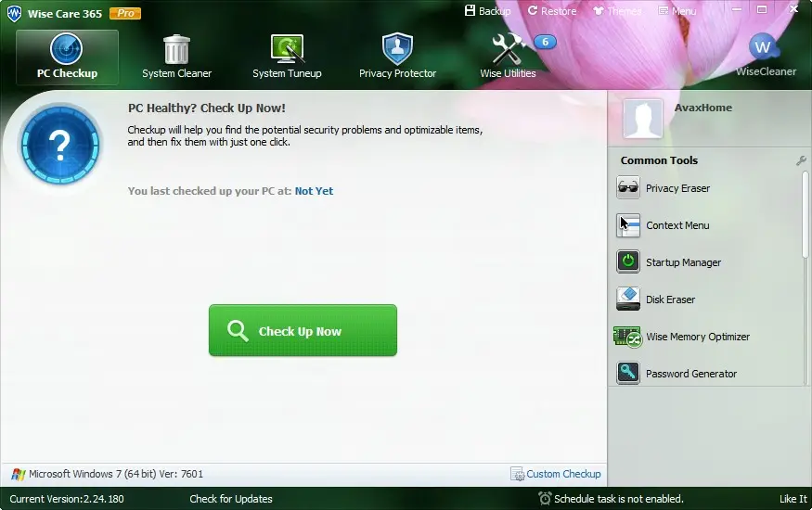Switch to System Cleaner tab
This screenshot has width=812, height=510.
(176, 57)
